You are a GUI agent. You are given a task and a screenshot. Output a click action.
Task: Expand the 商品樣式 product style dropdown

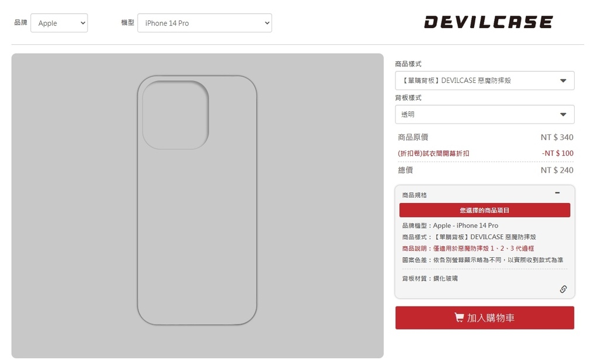pos(484,80)
